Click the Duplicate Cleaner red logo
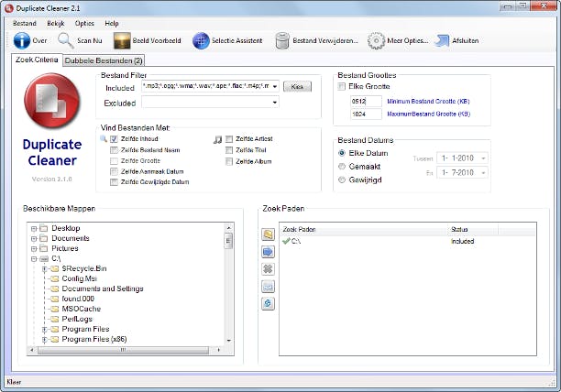The width and height of the screenshot is (561, 392). click(x=52, y=101)
